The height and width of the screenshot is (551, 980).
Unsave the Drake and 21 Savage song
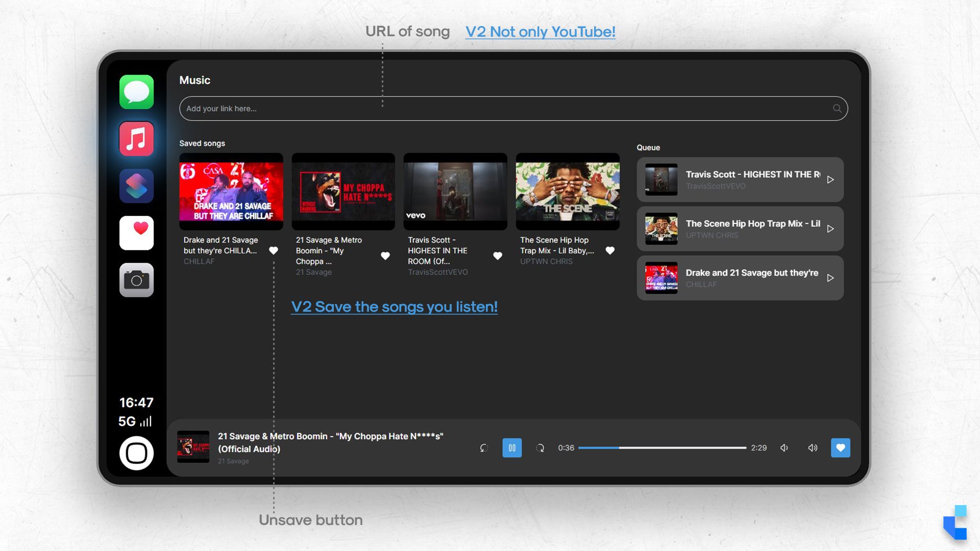point(274,251)
